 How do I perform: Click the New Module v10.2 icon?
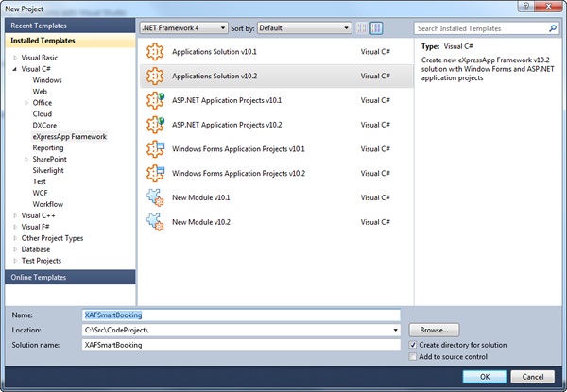(155, 222)
